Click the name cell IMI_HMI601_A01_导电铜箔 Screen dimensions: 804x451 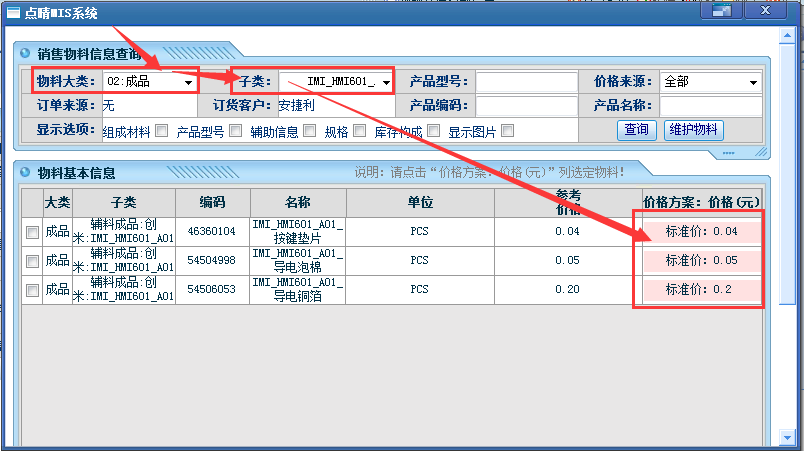(x=297, y=289)
